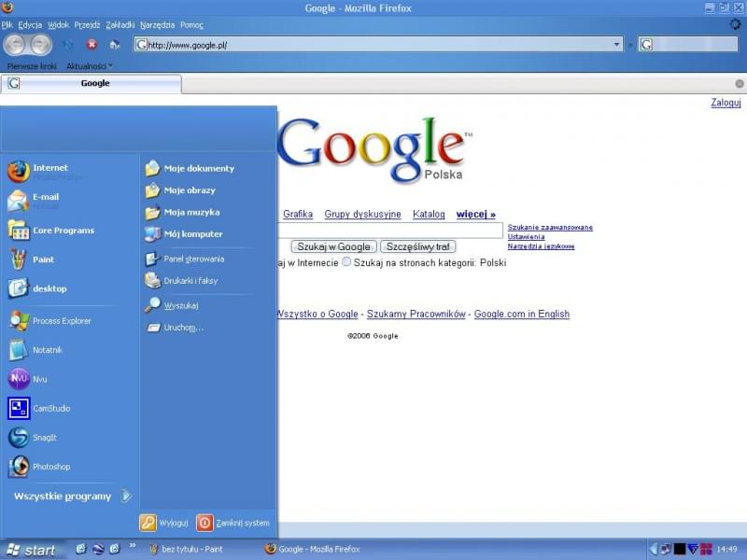Expand the URL bar history dropdown
The height and width of the screenshot is (560, 747).
point(616,44)
